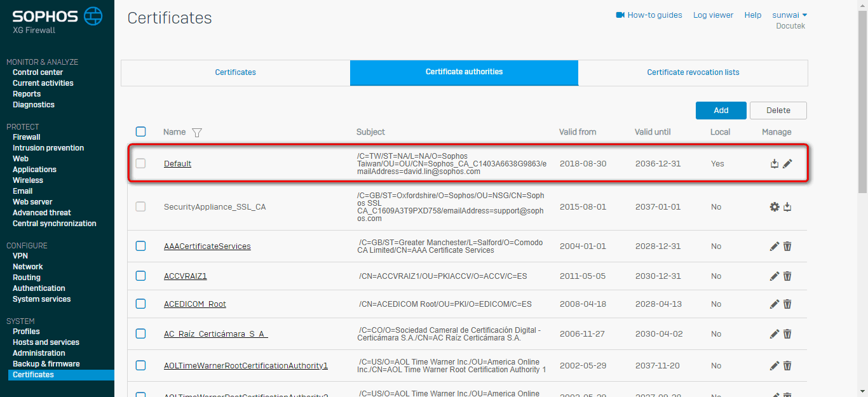This screenshot has height=397, width=868.
Task: Click the gear icon for SecurityAppliance_SSL_CA
Action: [x=775, y=206]
